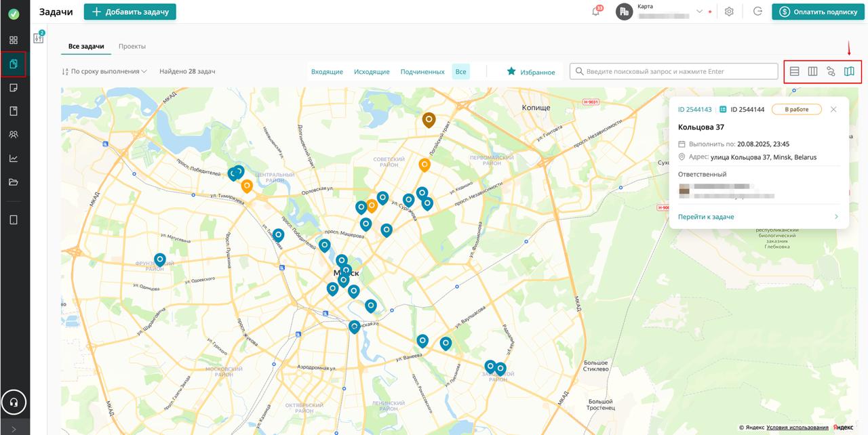Click Найдено 28 задач text
Image resolution: width=868 pixels, height=435 pixels.
(x=187, y=71)
